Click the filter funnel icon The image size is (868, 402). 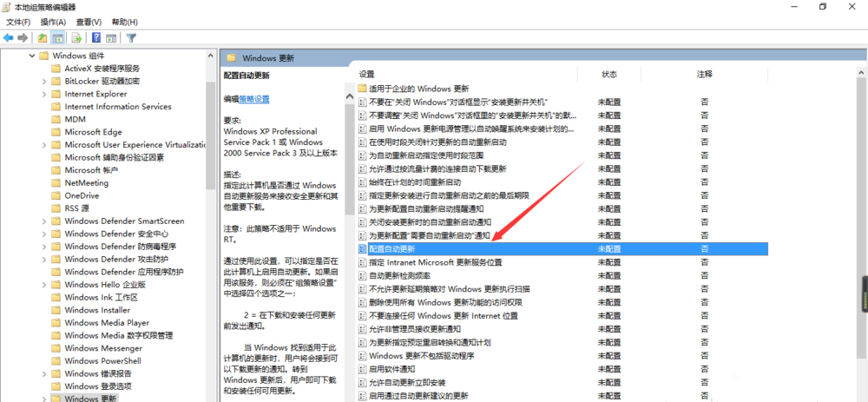131,37
